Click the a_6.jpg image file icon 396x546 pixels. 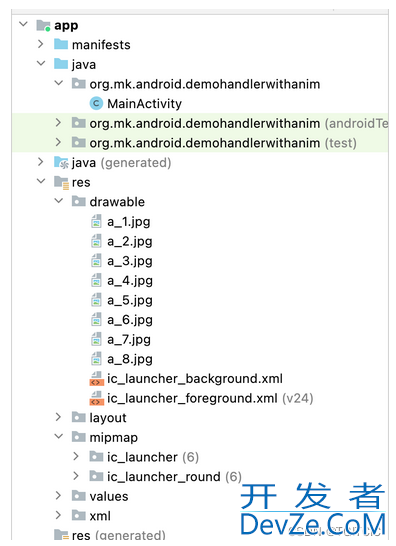pos(96,319)
